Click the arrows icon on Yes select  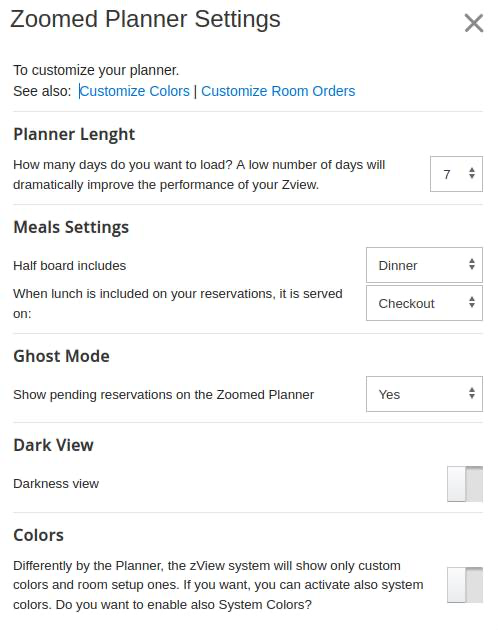click(472, 393)
